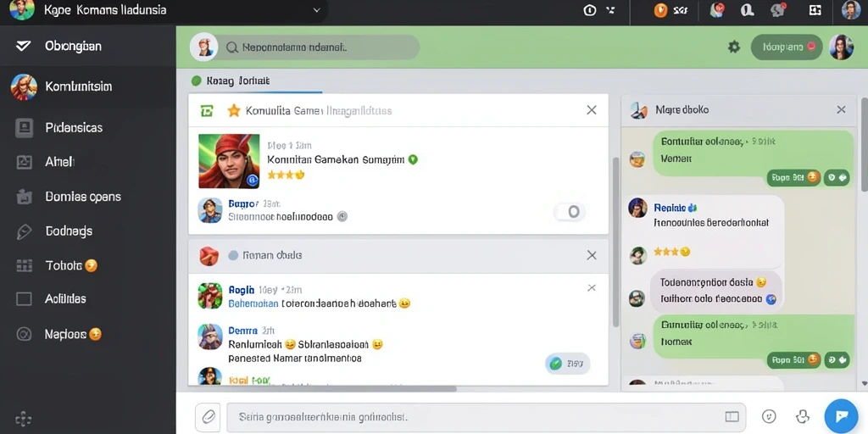Click the Denra username link

(x=243, y=331)
